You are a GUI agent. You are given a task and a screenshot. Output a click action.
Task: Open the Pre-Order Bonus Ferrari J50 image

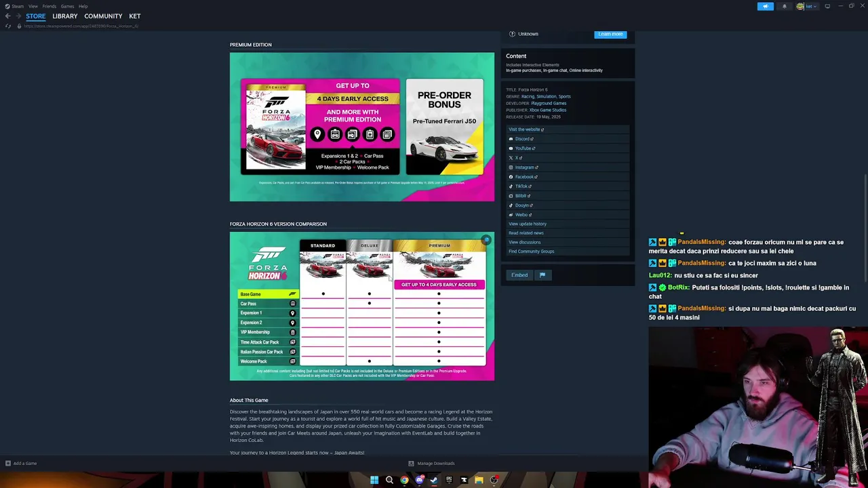coord(445,127)
